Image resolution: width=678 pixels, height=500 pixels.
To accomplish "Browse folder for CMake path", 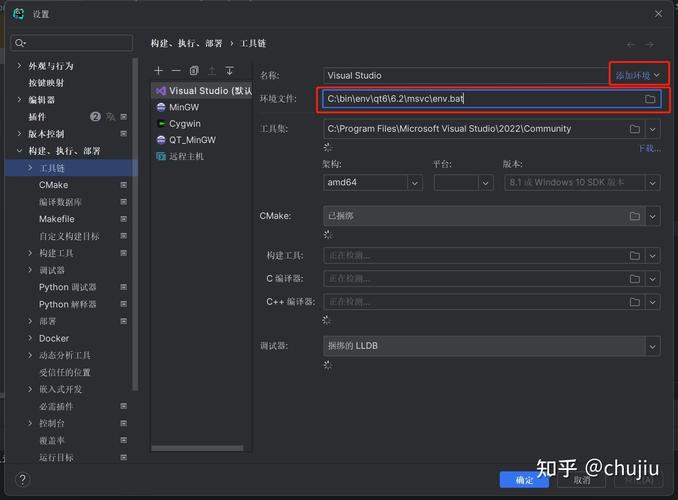I will click(x=634, y=216).
